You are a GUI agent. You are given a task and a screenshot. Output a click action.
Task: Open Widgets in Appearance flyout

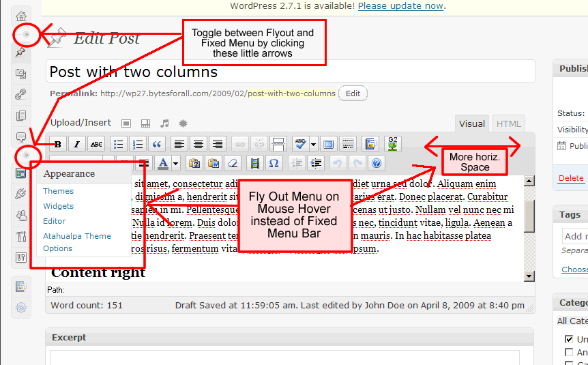tap(58, 206)
